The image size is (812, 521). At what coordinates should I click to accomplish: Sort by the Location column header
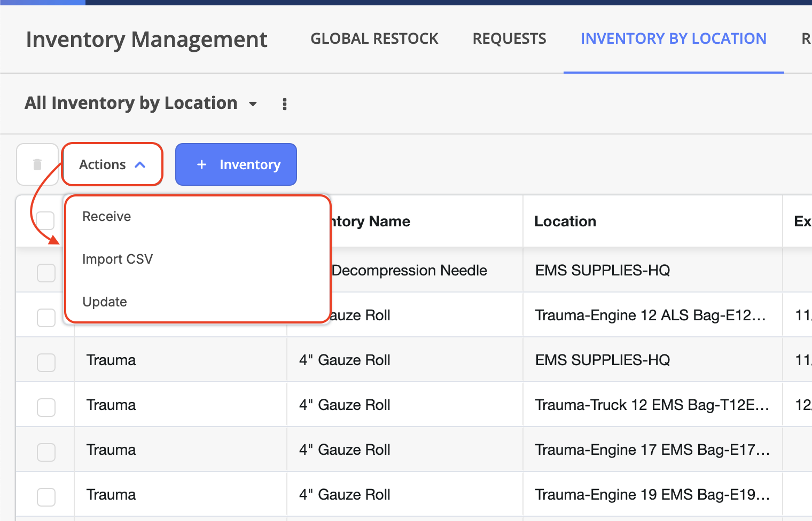click(x=565, y=221)
